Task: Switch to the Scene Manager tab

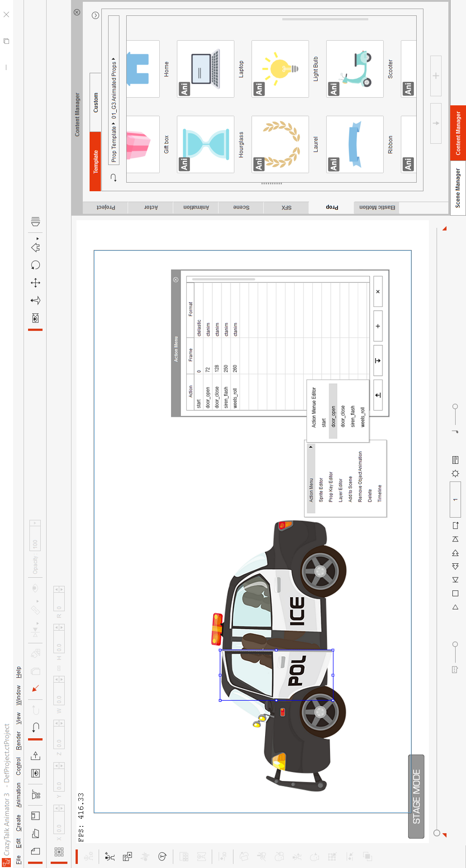Action: tap(458, 188)
